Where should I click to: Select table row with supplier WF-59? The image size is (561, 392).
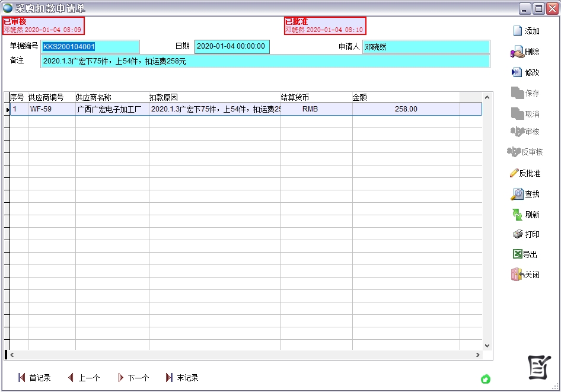[51, 109]
